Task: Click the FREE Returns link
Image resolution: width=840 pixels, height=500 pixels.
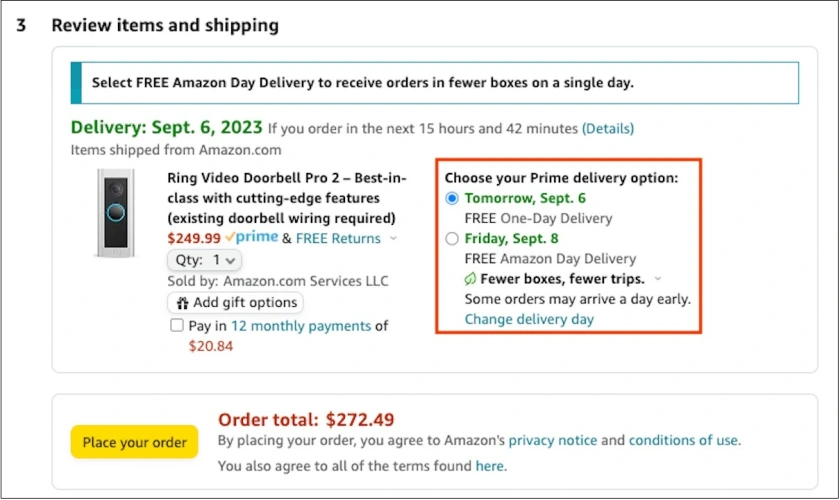Action: pos(338,238)
